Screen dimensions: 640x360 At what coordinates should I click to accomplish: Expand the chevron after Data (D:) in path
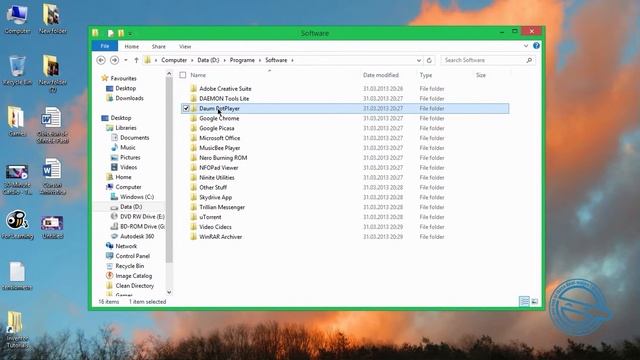pos(224,60)
